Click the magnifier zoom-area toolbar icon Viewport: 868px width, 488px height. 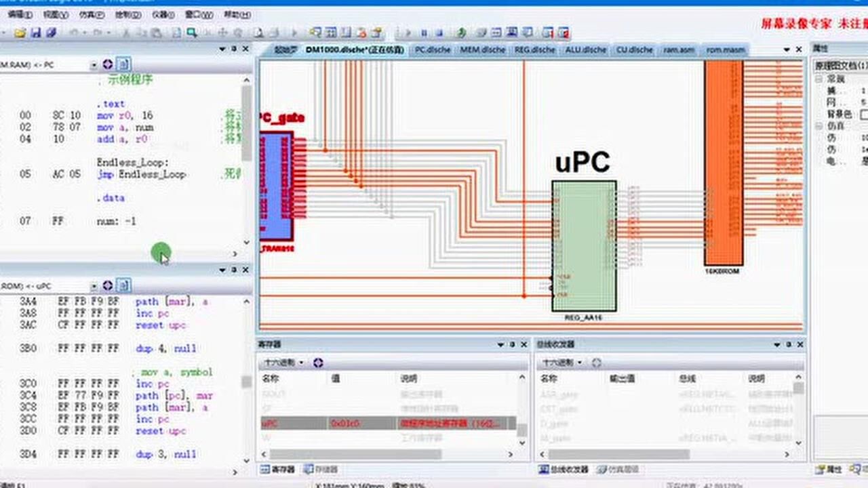[192, 32]
